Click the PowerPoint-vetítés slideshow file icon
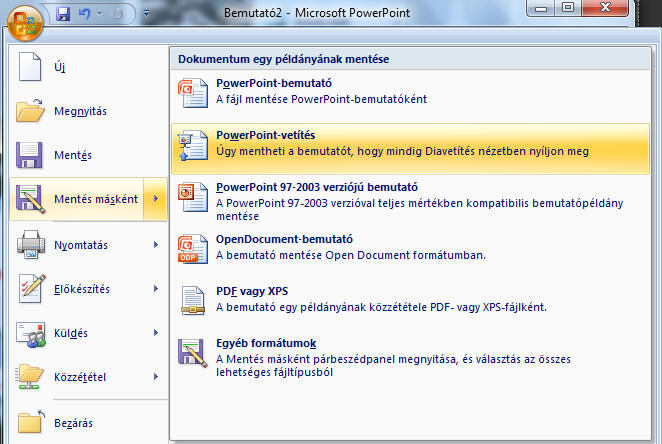This screenshot has height=444, width=662. 193,146
